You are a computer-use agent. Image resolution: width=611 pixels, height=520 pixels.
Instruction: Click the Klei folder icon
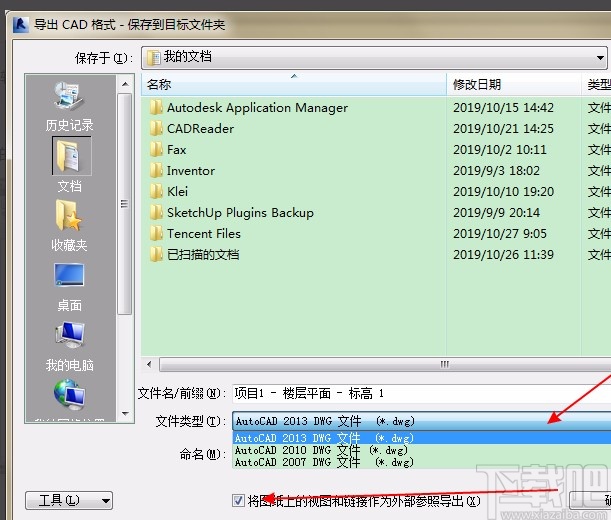click(156, 191)
